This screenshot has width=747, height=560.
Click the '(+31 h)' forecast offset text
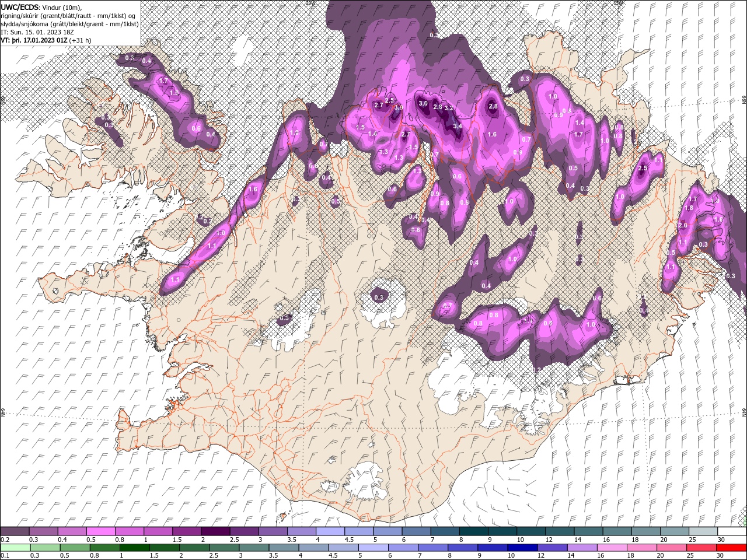(81, 40)
